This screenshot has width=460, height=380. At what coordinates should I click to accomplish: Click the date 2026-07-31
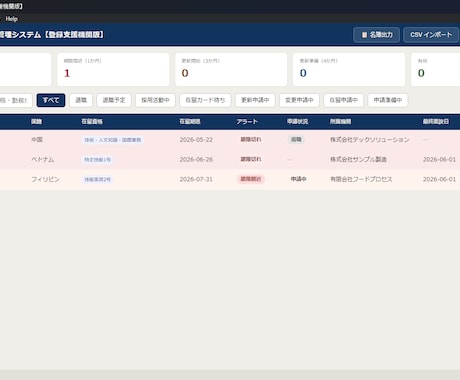pos(196,179)
